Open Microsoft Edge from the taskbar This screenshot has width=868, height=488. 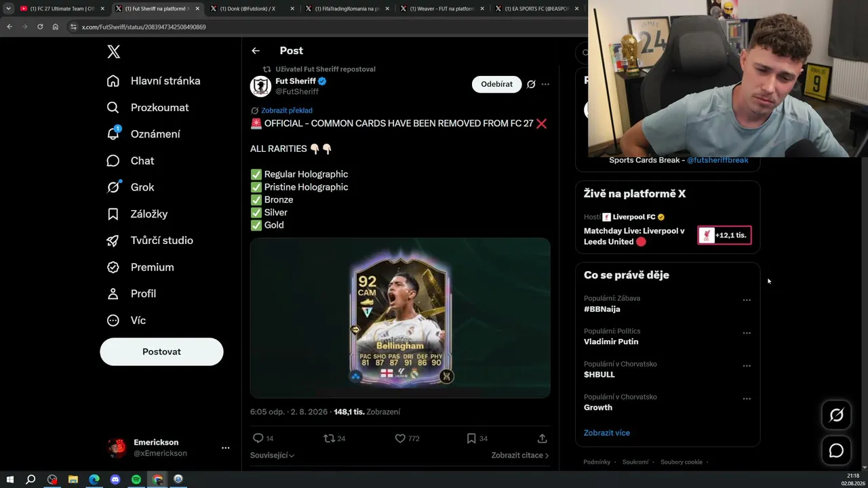pos(94,479)
